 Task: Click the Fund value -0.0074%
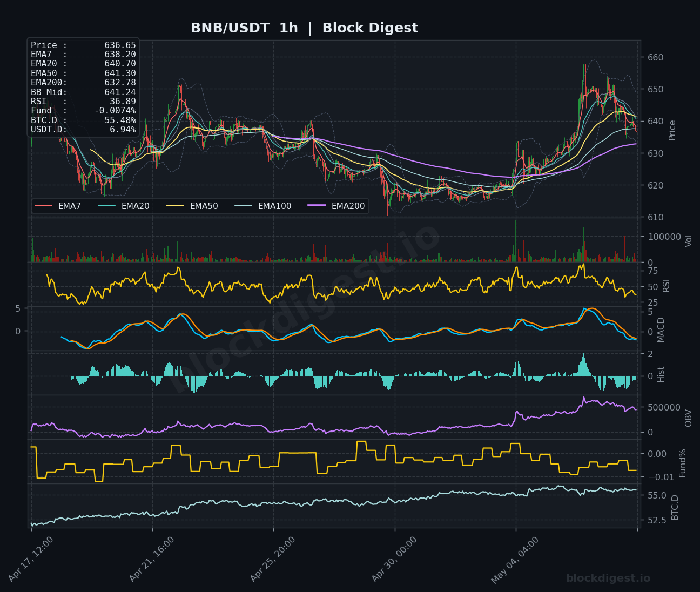pyautogui.click(x=115, y=111)
